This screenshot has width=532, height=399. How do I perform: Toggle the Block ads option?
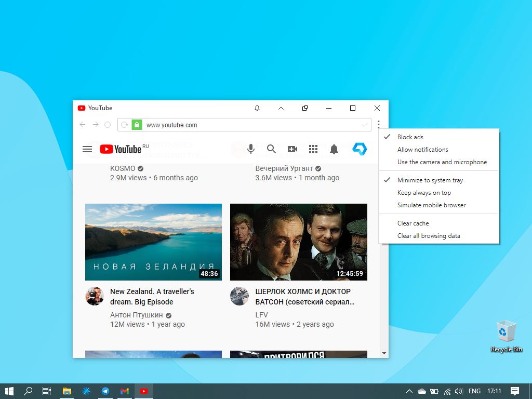[x=438, y=137]
